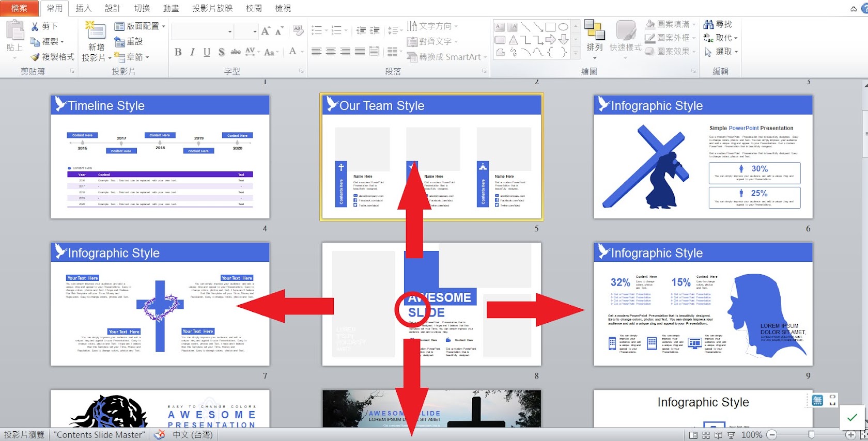Select the Triangle shape in gallery

(x=513, y=39)
